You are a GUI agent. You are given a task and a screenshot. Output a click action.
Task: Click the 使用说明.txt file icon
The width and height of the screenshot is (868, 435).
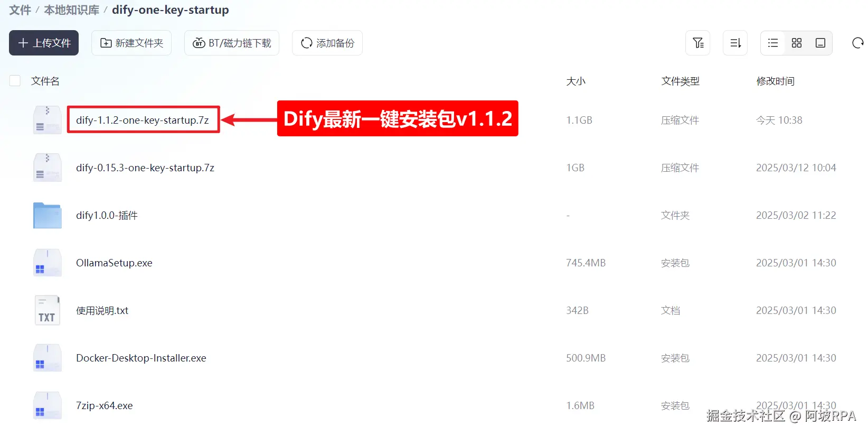tap(48, 310)
